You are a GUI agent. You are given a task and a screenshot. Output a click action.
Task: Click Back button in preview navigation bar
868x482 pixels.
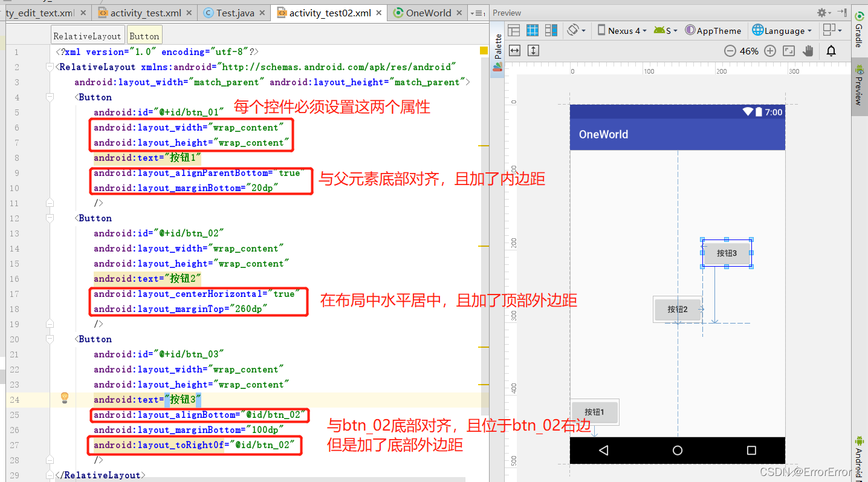tap(603, 451)
